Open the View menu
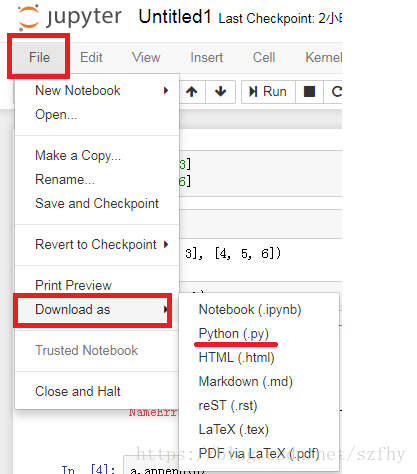 point(146,57)
